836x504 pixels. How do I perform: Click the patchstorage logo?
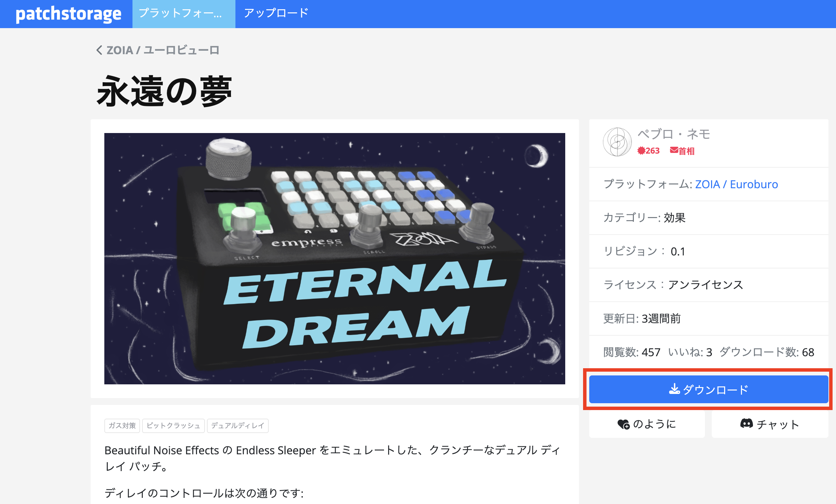[68, 14]
